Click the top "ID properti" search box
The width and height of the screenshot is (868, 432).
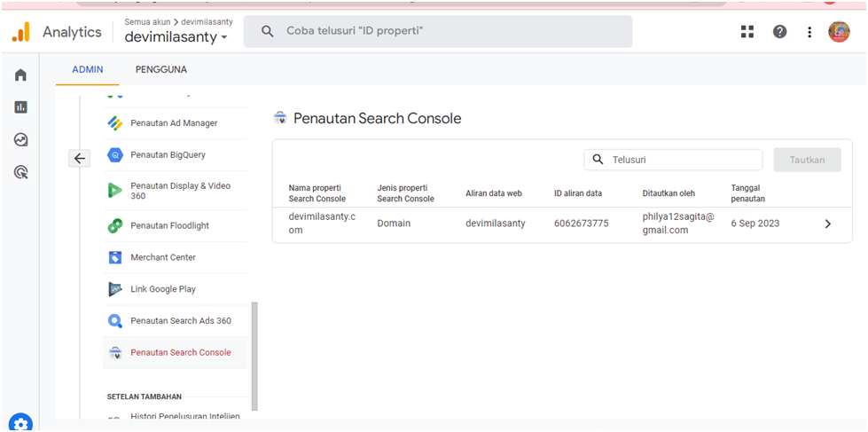[x=438, y=32]
